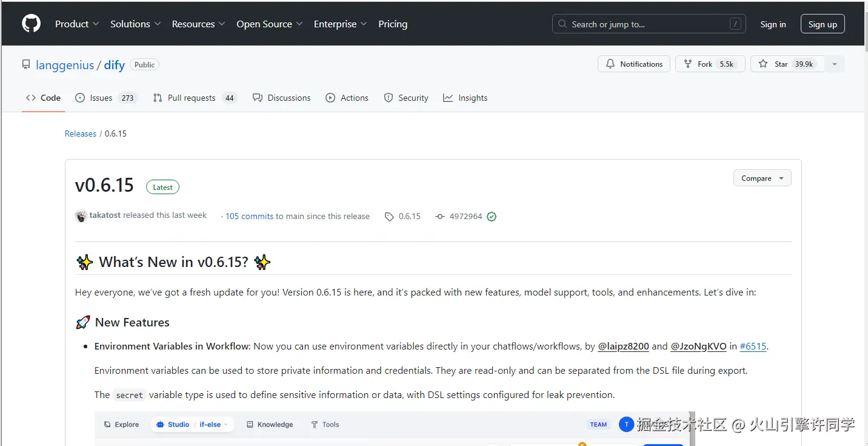Open pull request #6515
868x446 pixels.
tap(753, 346)
